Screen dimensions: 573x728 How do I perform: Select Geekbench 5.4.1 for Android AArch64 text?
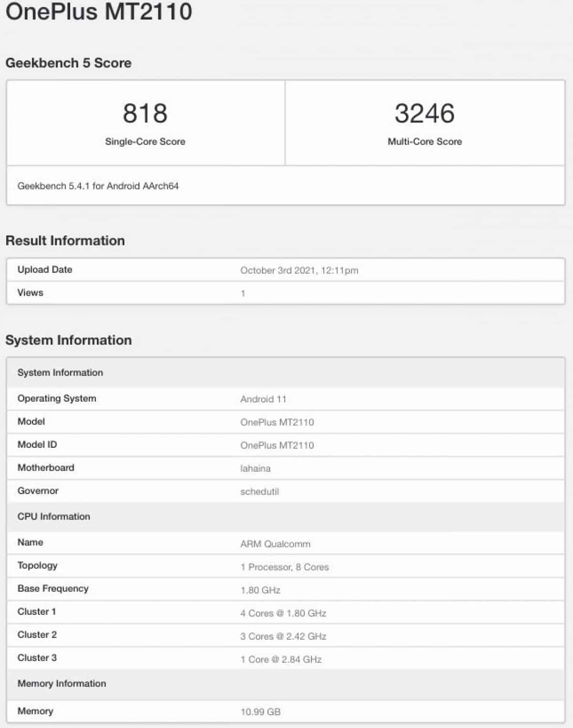click(98, 186)
